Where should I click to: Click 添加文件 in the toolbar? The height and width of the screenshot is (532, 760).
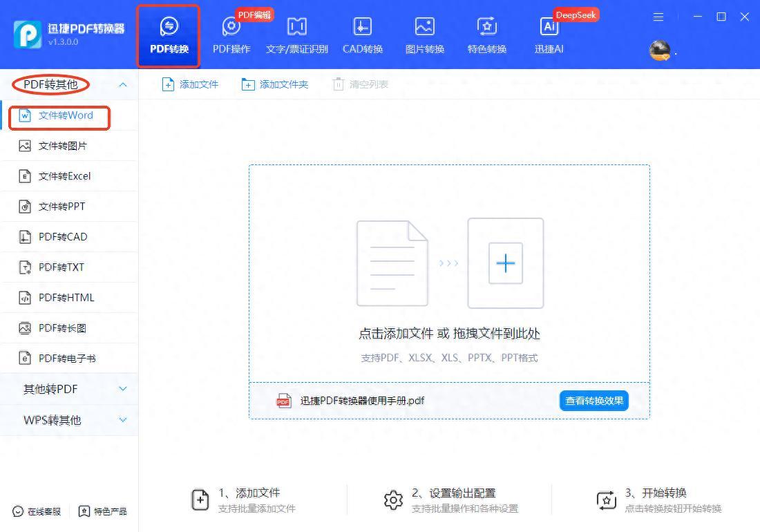tap(190, 84)
